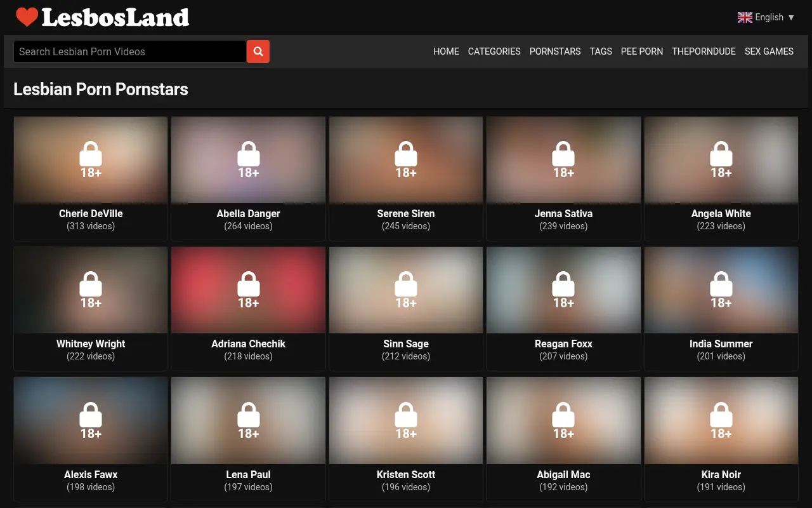Open the Sinn Sage name link
Viewport: 812px width, 508px height.
(406, 344)
